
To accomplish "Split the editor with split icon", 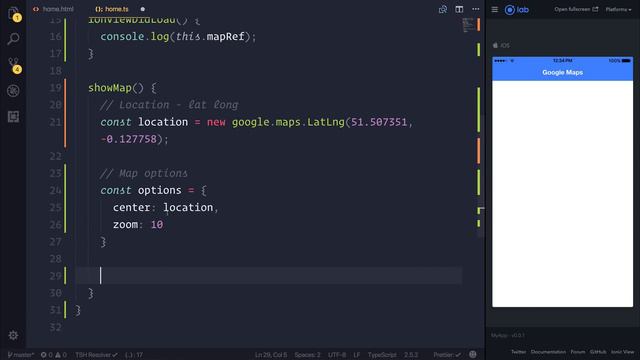I will [x=459, y=9].
